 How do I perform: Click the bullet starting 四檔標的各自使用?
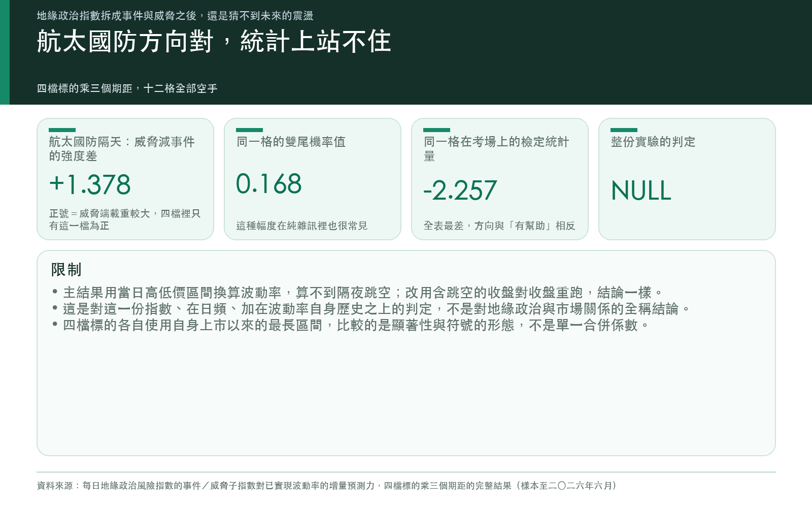click(x=351, y=325)
